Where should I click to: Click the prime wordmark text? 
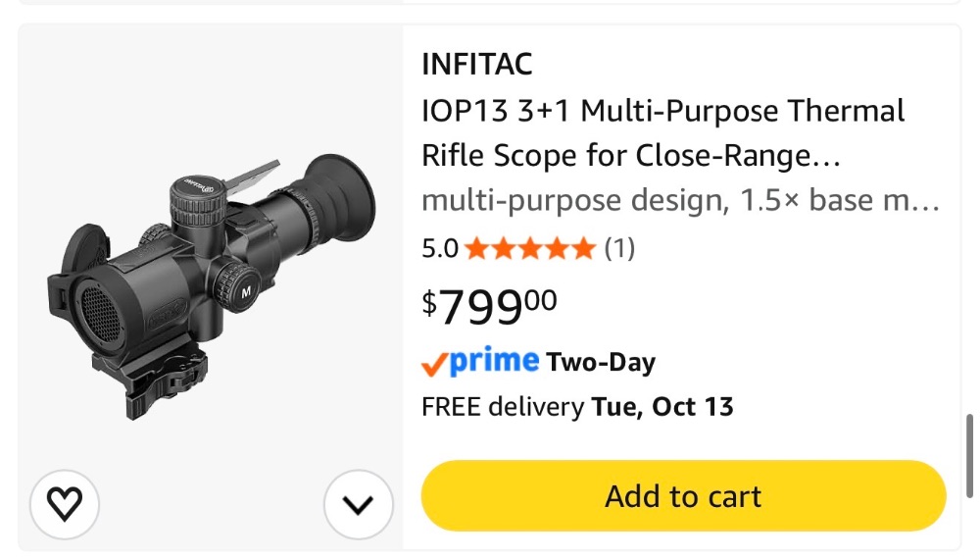pyautogui.click(x=494, y=360)
